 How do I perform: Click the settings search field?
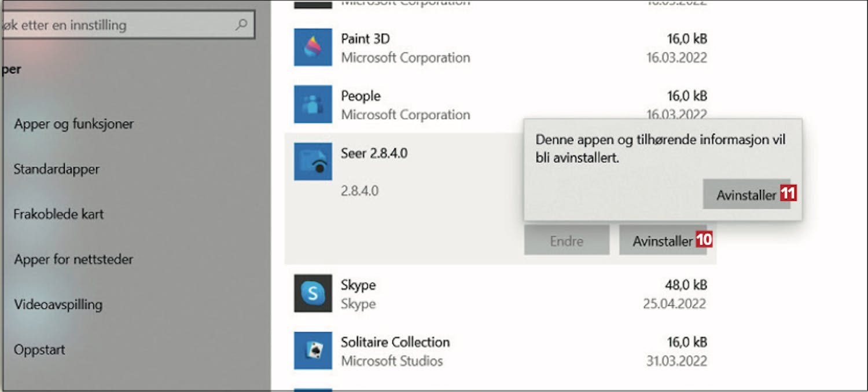[x=128, y=25]
